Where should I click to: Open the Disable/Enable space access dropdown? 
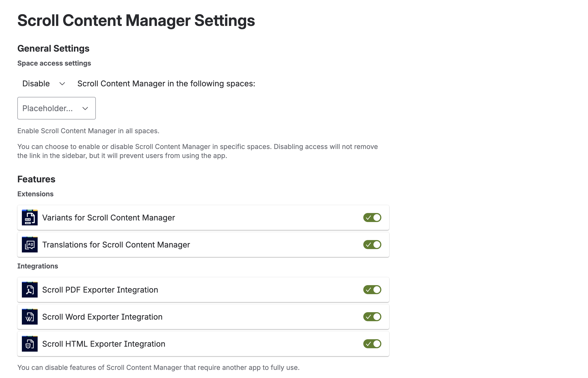click(x=43, y=83)
